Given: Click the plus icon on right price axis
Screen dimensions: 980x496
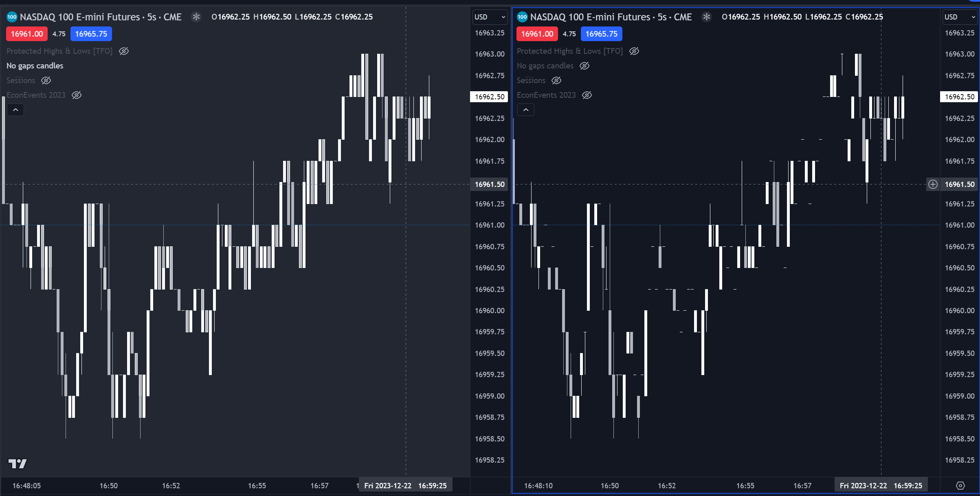Looking at the screenshot, I should click(933, 184).
